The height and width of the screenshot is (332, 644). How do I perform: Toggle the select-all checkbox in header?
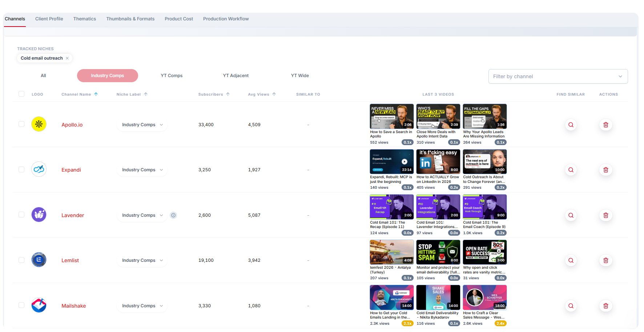(x=21, y=94)
